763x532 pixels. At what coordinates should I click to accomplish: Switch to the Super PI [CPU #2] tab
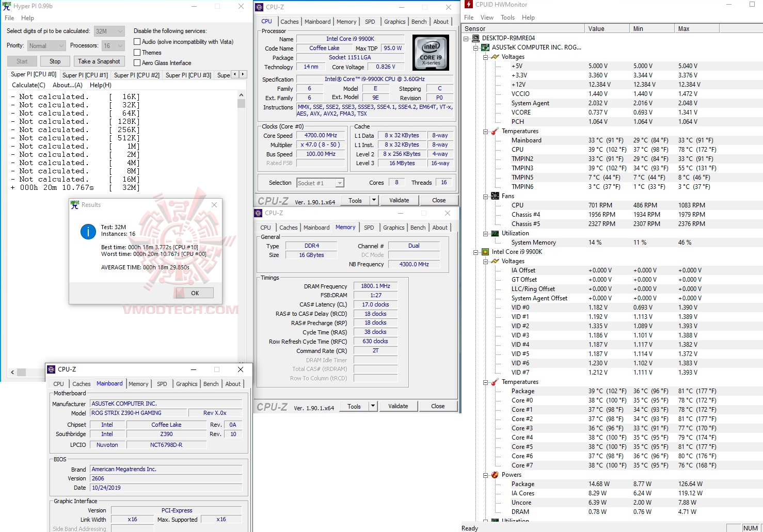136,75
